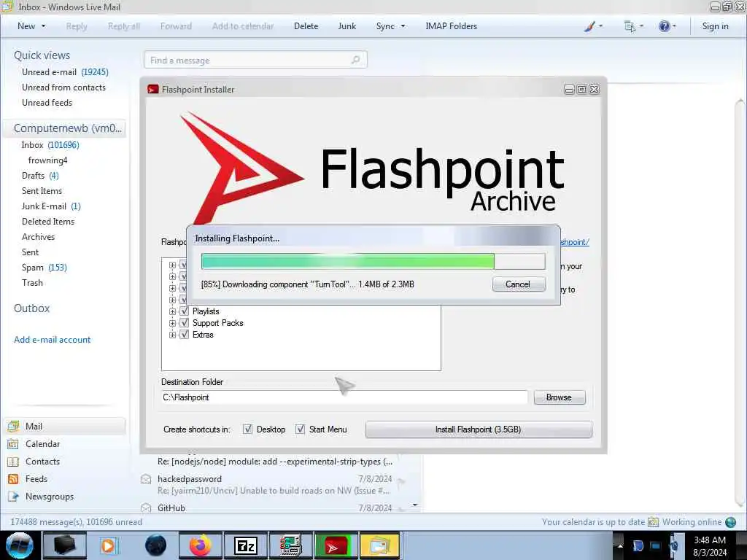Open the Windows Start orb
Screen dimensions: 747x560
(x=20, y=545)
